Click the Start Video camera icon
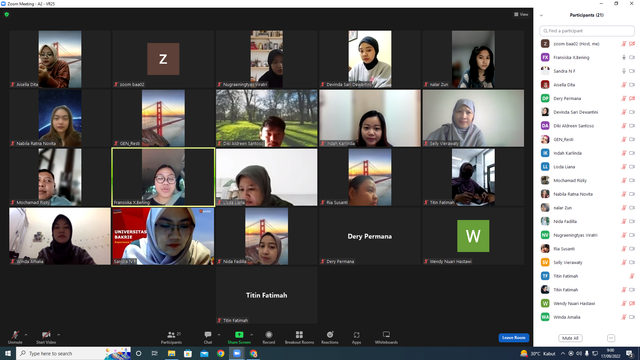 (x=46, y=335)
